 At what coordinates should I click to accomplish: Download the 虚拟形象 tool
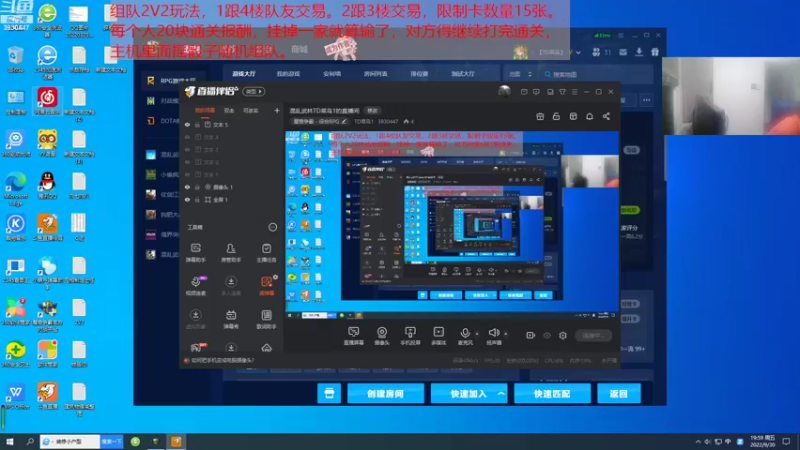point(195,319)
